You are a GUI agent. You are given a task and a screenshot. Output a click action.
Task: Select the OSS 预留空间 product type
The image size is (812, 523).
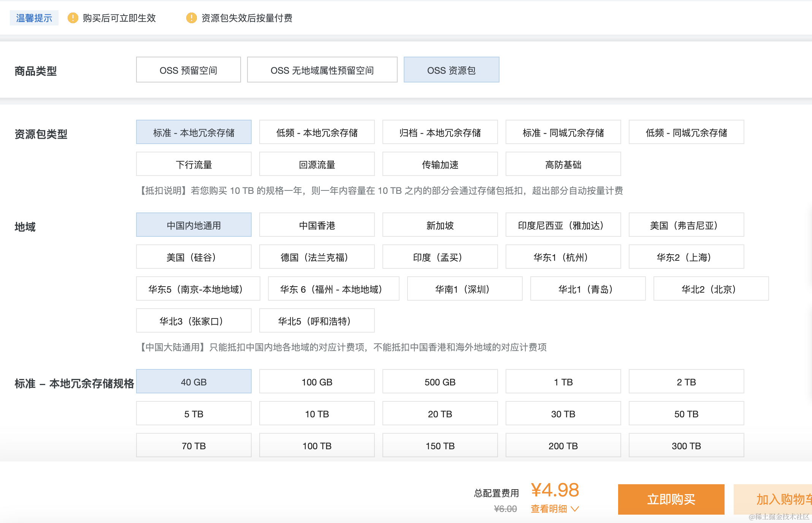click(188, 70)
